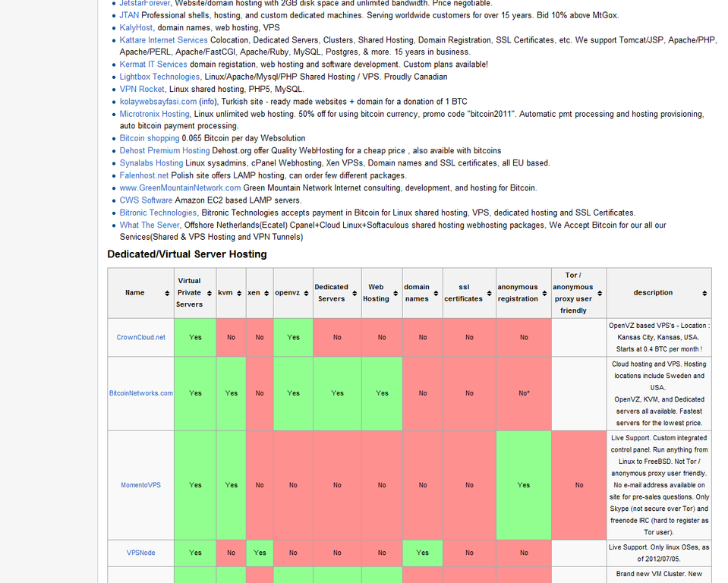Click BitcoinNetworks.com Web Hosting Yes cell
Screen dimensions: 728x583
(382, 393)
